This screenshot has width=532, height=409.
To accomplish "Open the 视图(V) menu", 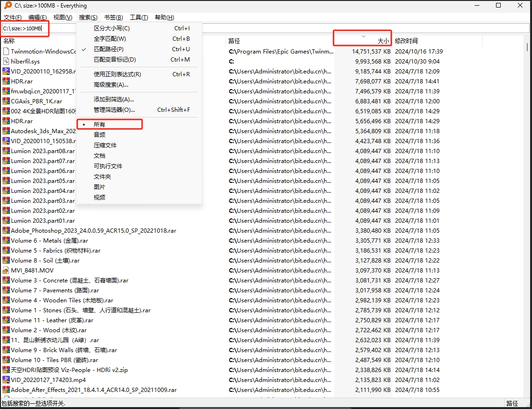I will (63, 18).
